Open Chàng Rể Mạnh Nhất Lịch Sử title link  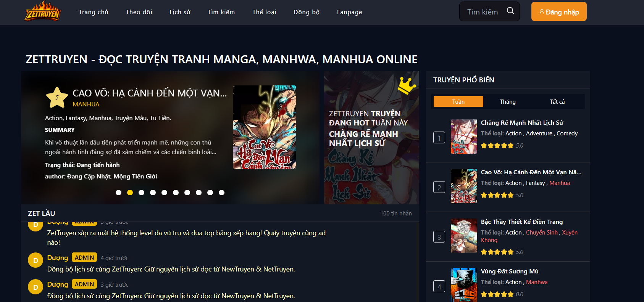coord(522,123)
